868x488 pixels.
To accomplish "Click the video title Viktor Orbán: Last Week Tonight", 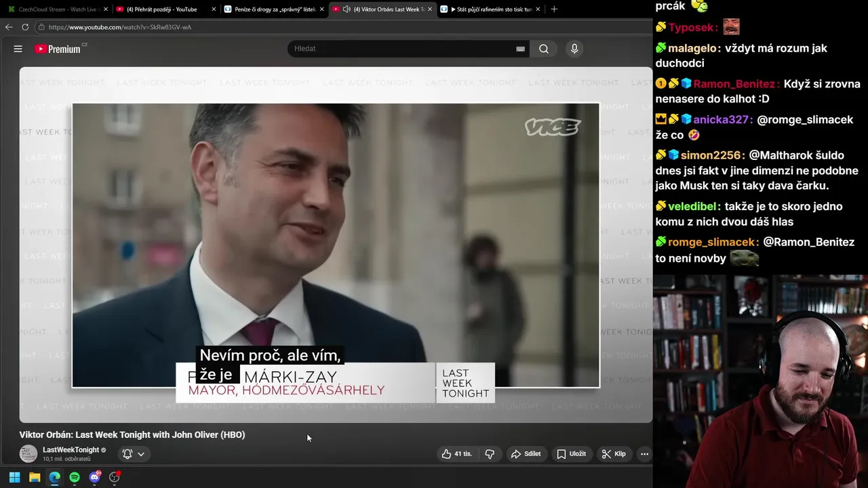I will point(132,435).
